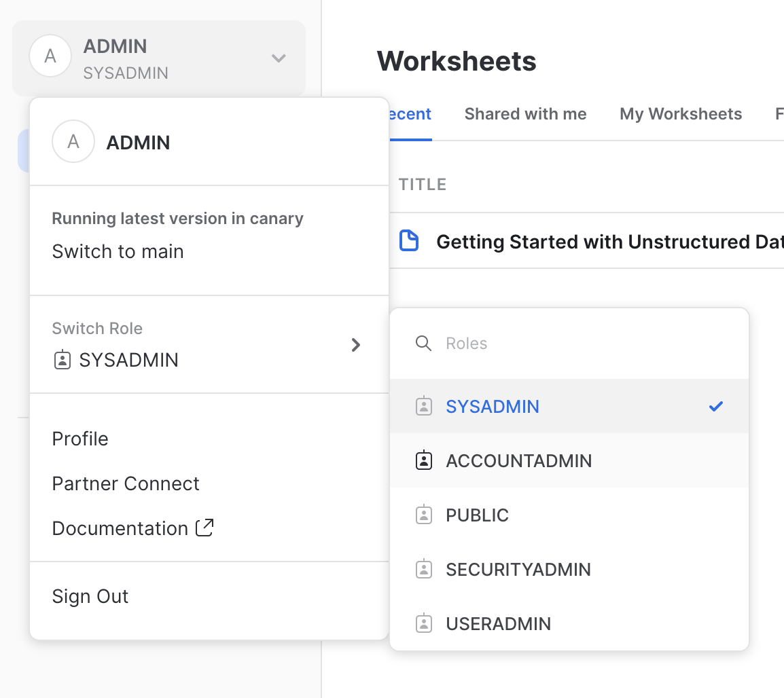Click the worksheet document icon beside Getting Started
Screen dimensions: 784x698
pyautogui.click(x=410, y=240)
